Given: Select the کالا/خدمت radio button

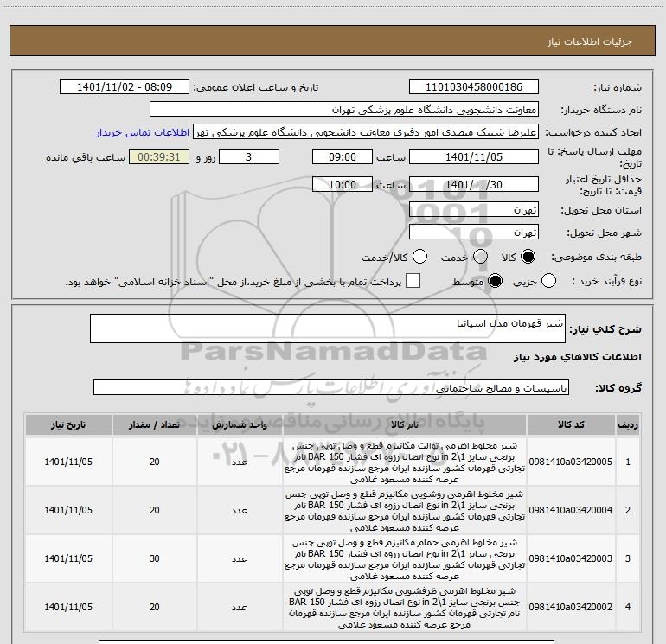Looking at the screenshot, I should (419, 257).
